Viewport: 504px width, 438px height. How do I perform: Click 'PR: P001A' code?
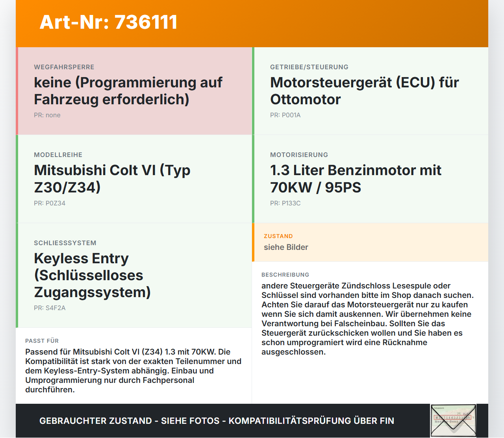click(285, 115)
